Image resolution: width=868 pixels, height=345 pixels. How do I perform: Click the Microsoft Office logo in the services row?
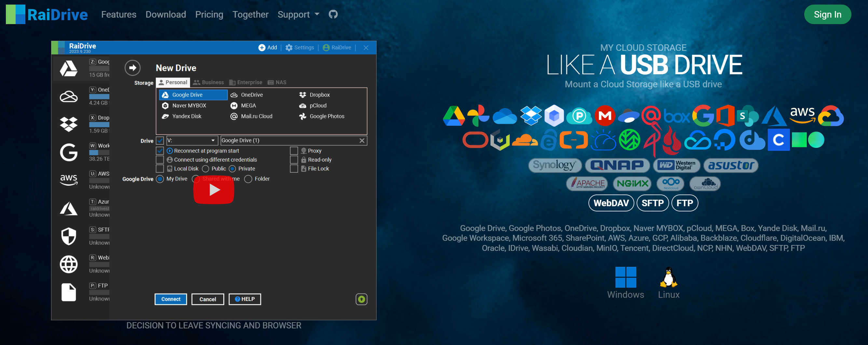click(725, 116)
